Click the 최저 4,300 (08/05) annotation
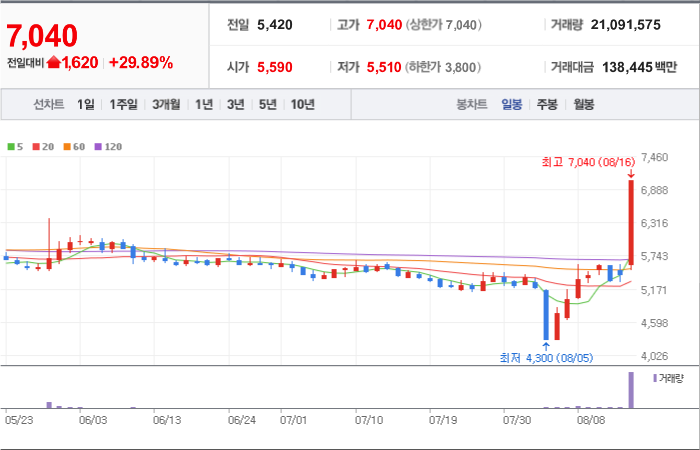This screenshot has height=450, width=700. [x=546, y=358]
